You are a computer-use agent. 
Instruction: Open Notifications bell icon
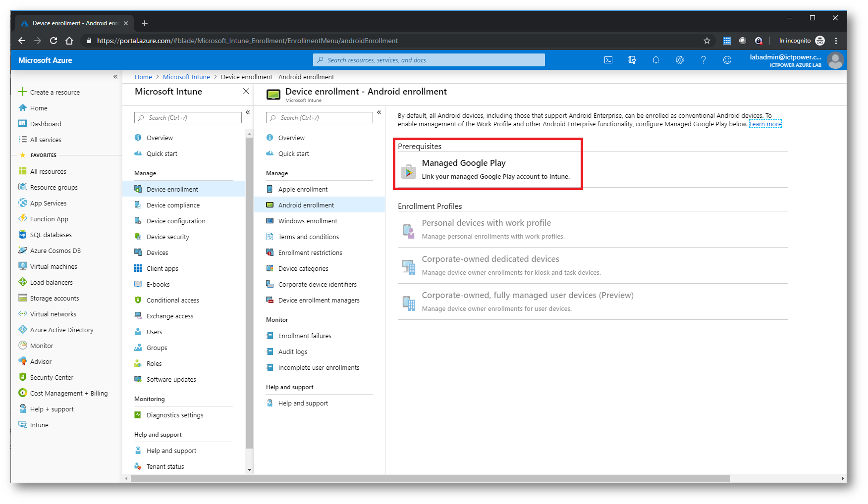coord(655,60)
